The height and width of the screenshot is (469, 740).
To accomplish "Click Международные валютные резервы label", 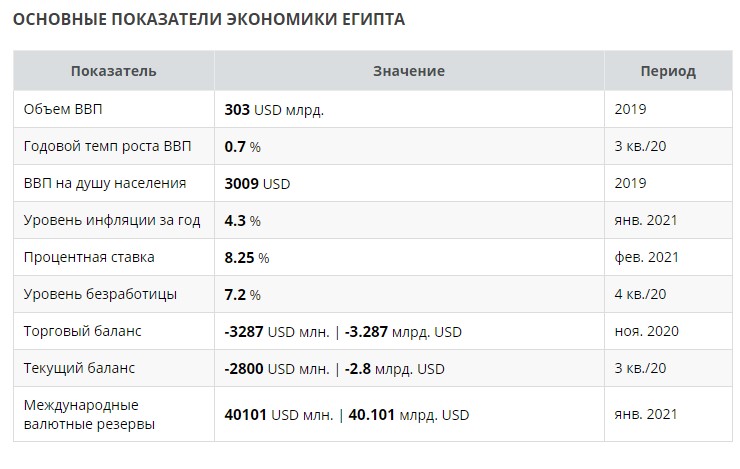I will 89,414.
